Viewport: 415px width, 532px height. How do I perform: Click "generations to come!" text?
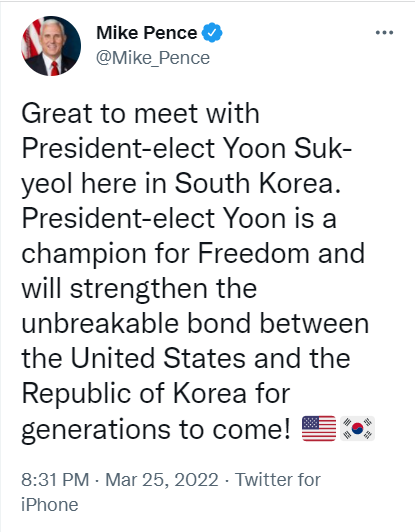(156, 430)
